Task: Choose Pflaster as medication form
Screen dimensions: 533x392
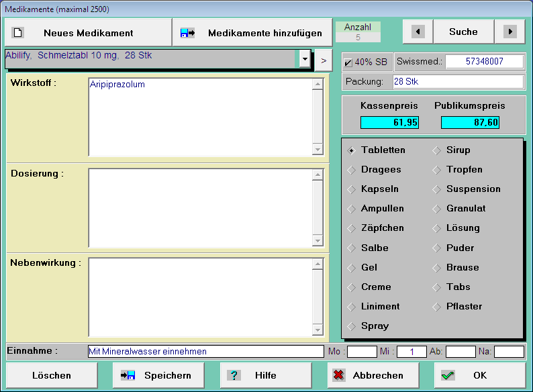Action: pyautogui.click(x=436, y=307)
